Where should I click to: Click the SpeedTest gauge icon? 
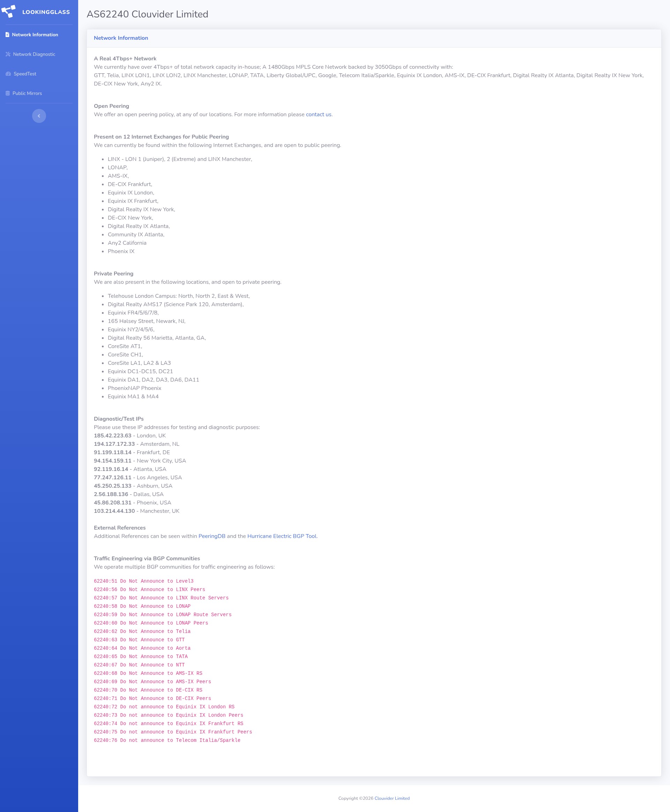tap(8, 74)
